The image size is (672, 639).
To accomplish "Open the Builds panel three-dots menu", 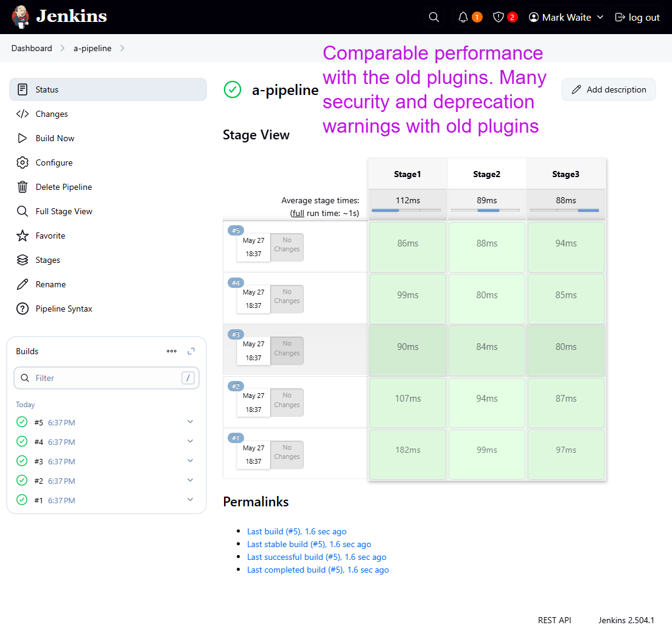I will coord(172,351).
